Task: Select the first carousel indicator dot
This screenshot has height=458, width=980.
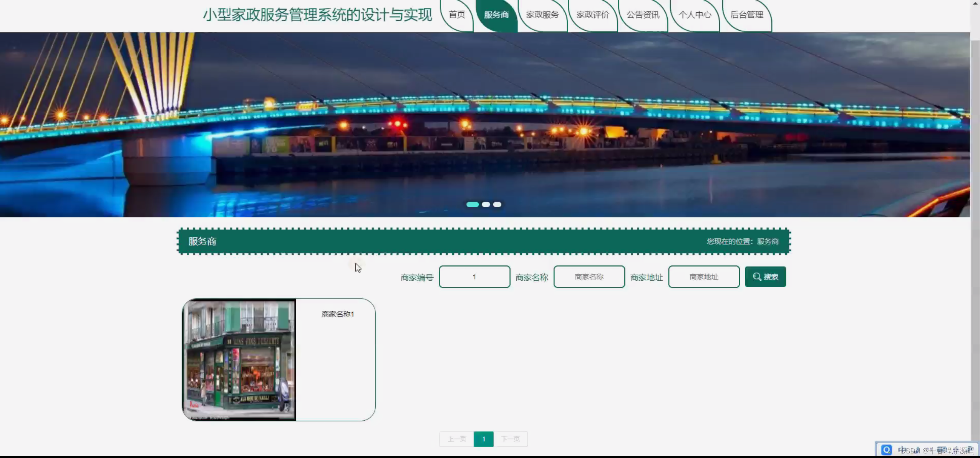Action: point(473,204)
